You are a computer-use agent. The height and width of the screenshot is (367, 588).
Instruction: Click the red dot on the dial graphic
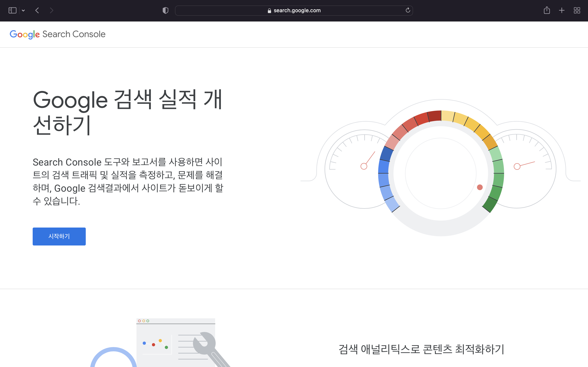click(480, 187)
